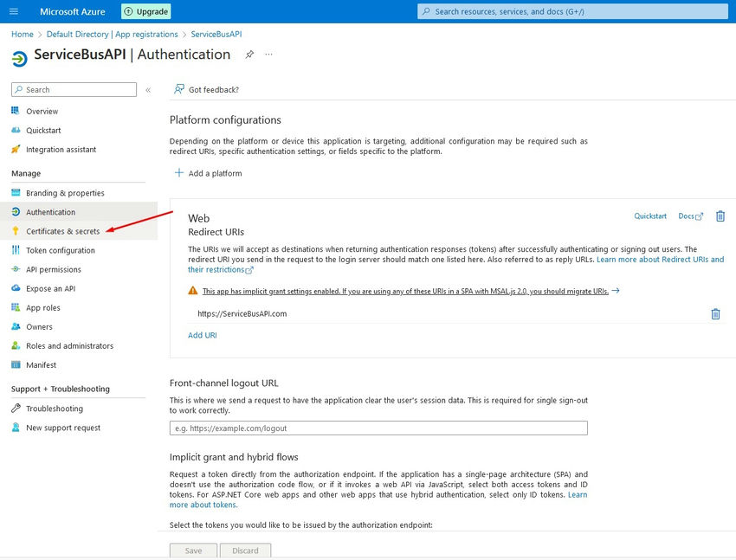Viewport: 736px width, 560px height.
Task: Navigate to Home breadcrumb
Action: point(23,35)
